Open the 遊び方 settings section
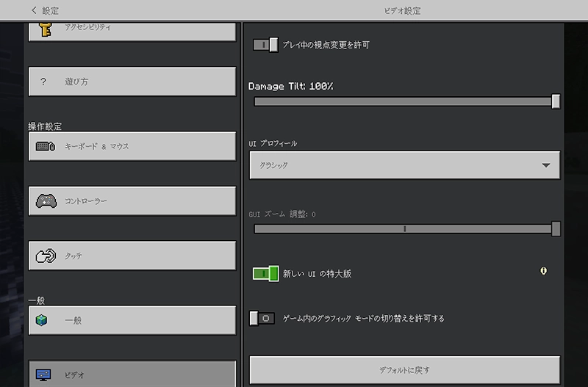This screenshot has width=588, height=387. [132, 82]
